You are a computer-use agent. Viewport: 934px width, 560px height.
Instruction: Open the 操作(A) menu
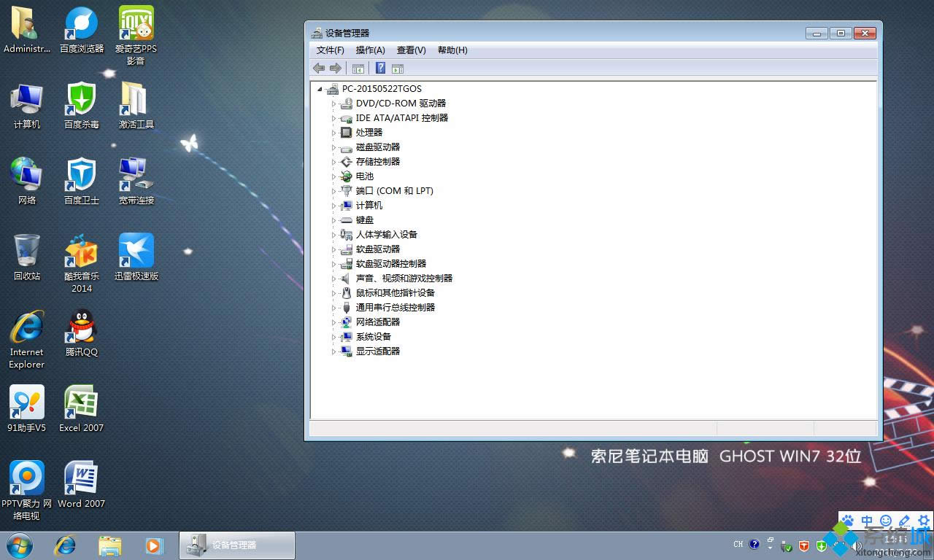click(x=370, y=50)
